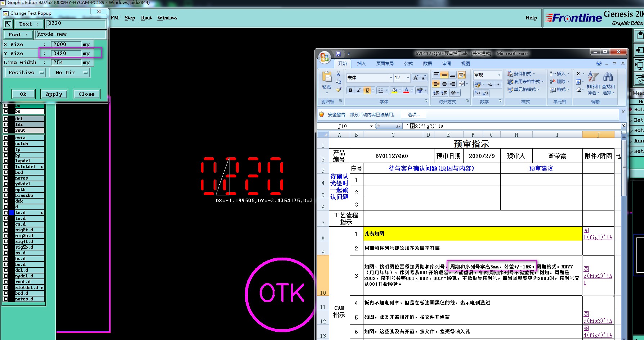Click the Office button in Excel
The width and height of the screenshot is (644, 340).
pos(325,57)
